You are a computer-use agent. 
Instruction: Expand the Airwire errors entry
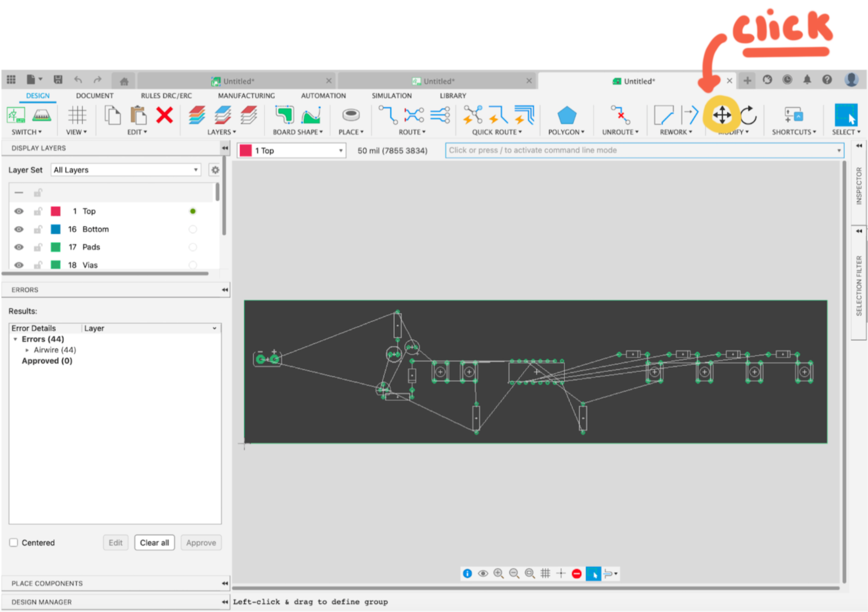27,350
